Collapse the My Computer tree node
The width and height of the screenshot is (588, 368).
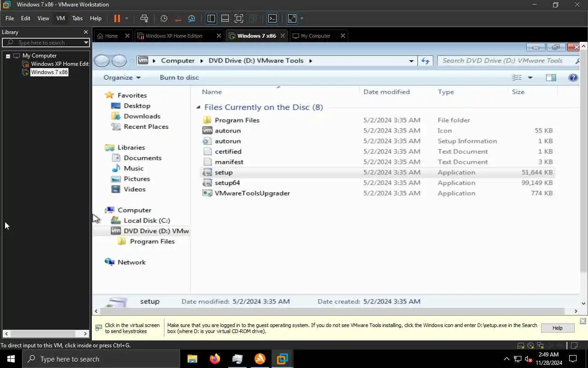click(8, 56)
